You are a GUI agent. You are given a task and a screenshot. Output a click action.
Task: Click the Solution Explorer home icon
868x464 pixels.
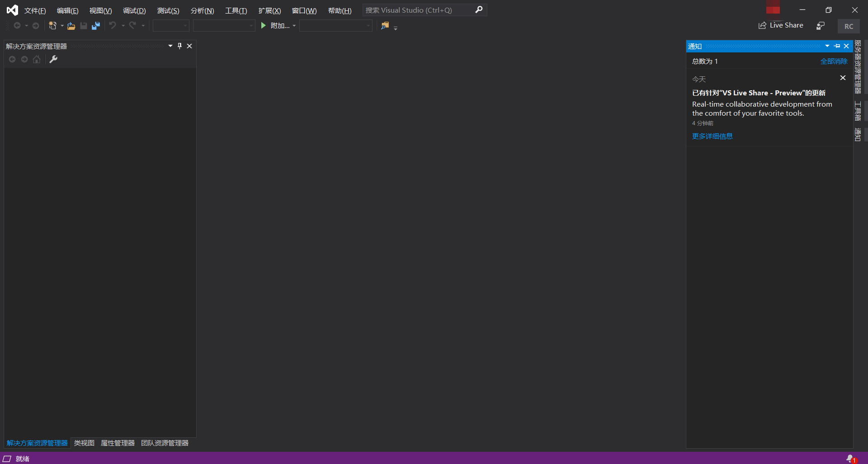pos(37,59)
